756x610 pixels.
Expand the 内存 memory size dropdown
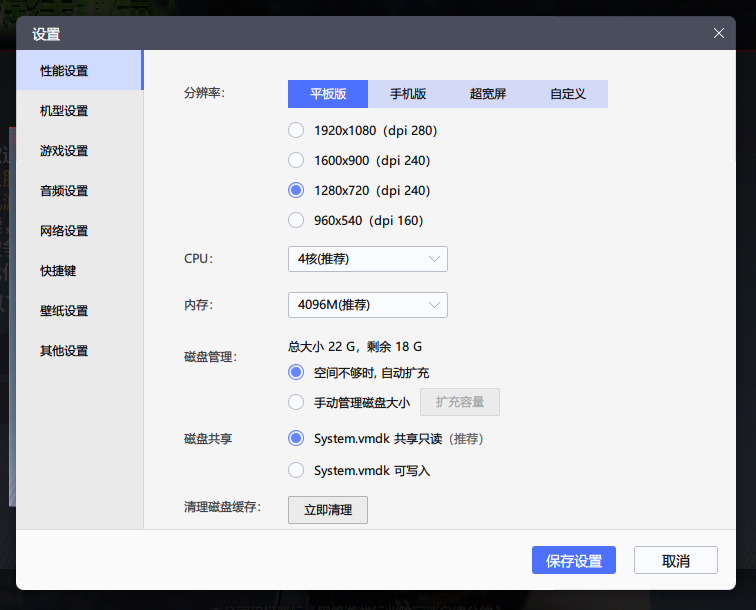pyautogui.click(x=367, y=305)
